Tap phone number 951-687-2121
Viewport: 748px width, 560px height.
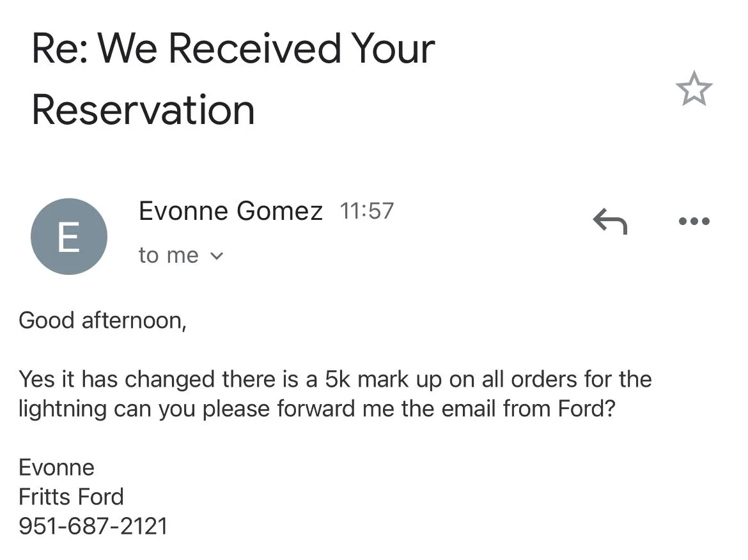(93, 526)
